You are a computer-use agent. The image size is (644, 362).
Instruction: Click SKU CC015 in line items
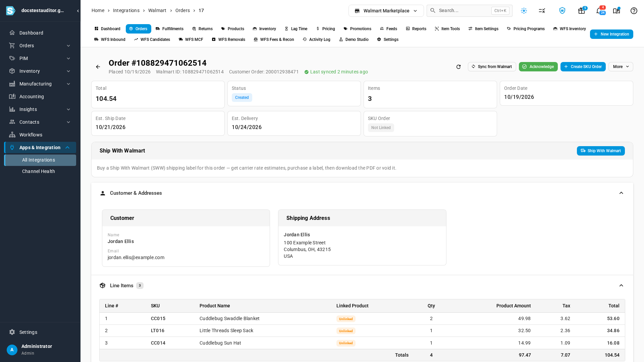[x=158, y=318]
